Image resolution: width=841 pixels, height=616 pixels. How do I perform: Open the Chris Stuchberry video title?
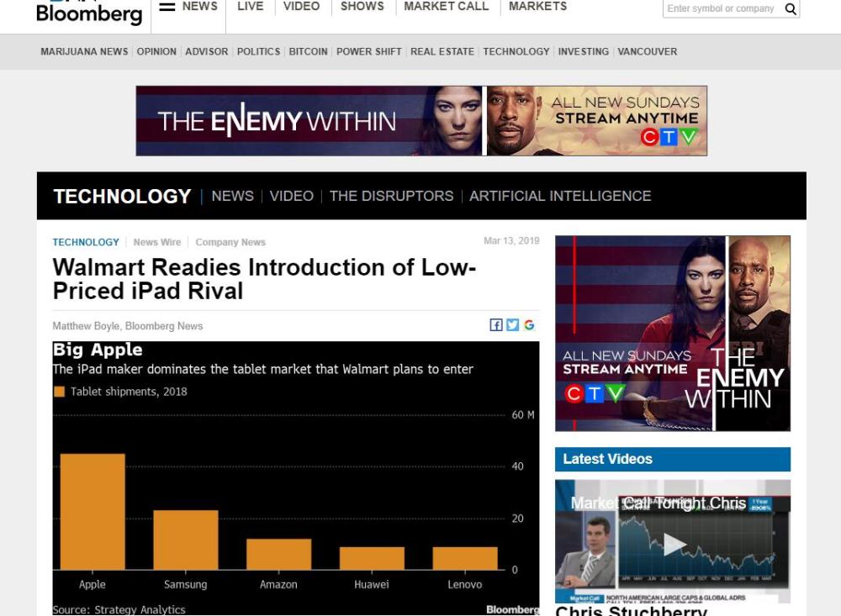pyautogui.click(x=631, y=611)
